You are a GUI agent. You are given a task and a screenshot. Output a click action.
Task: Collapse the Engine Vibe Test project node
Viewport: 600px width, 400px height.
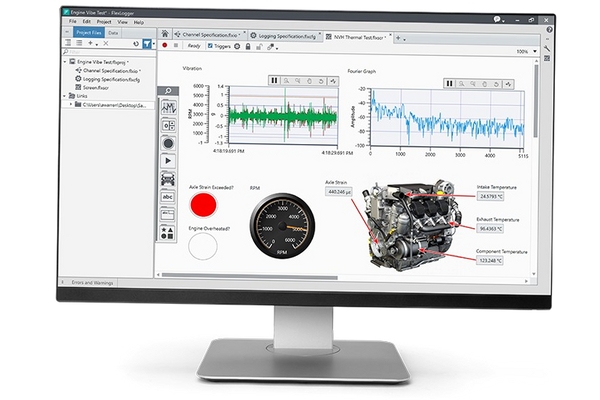[x=65, y=62]
